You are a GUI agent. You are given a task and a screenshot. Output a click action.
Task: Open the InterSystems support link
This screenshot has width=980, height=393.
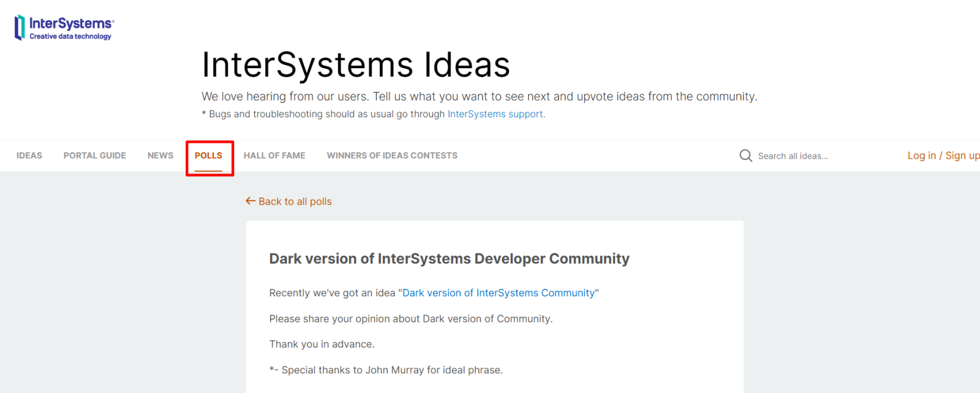click(495, 114)
